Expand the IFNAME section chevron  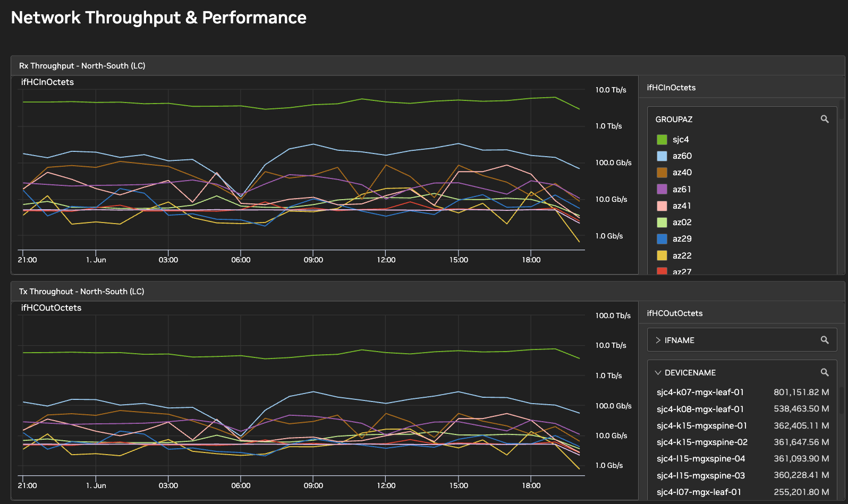click(658, 340)
